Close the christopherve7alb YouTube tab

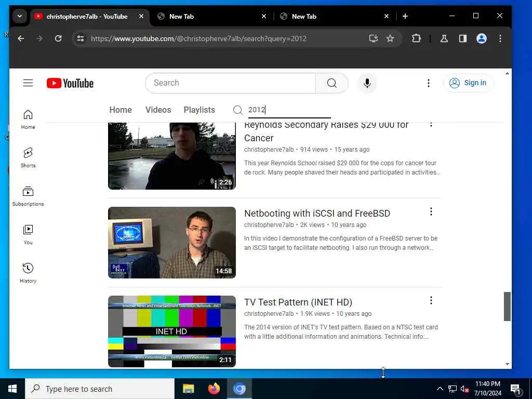pos(141,16)
